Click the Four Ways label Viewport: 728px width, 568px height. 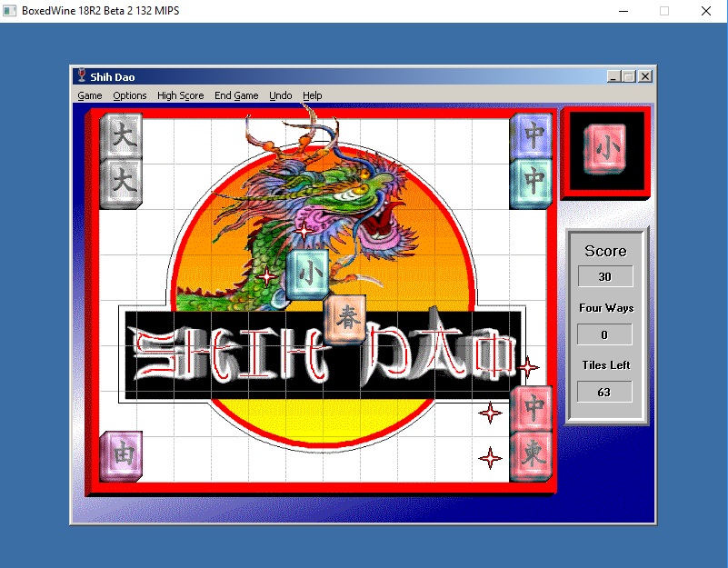tap(606, 308)
